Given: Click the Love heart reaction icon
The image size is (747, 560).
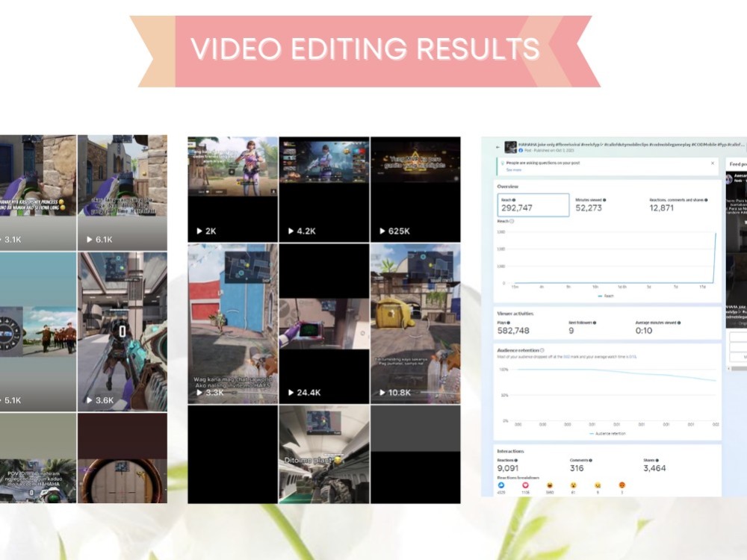Looking at the screenshot, I should tap(525, 485).
